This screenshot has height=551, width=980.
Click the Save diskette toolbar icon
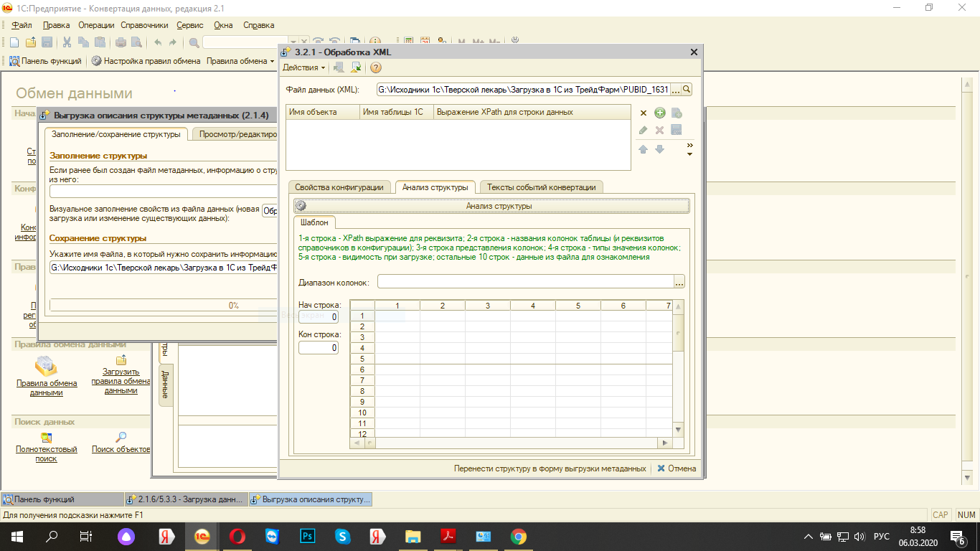[47, 42]
